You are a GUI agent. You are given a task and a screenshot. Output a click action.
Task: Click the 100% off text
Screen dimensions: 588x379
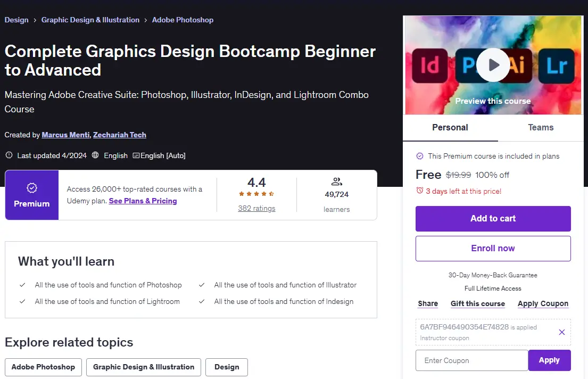[492, 175]
